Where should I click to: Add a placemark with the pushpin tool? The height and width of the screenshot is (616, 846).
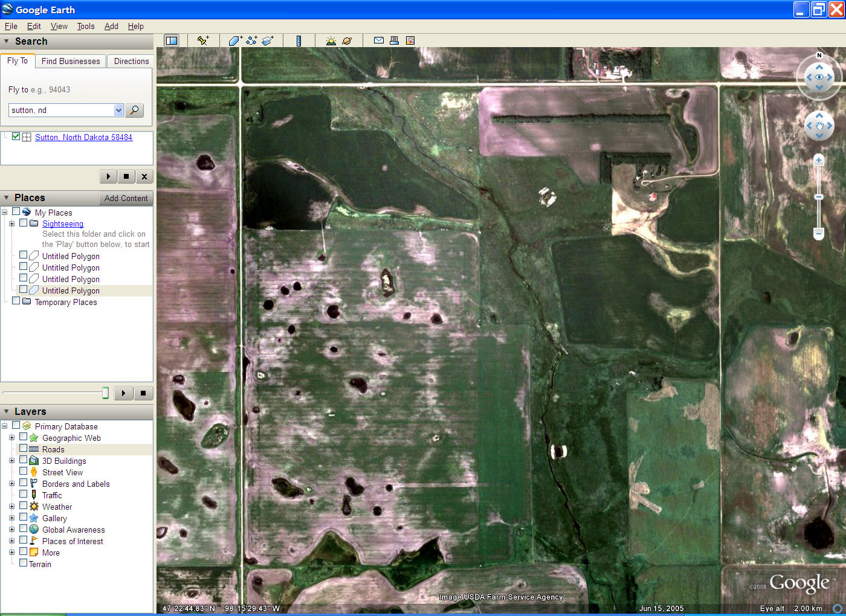pos(203,40)
